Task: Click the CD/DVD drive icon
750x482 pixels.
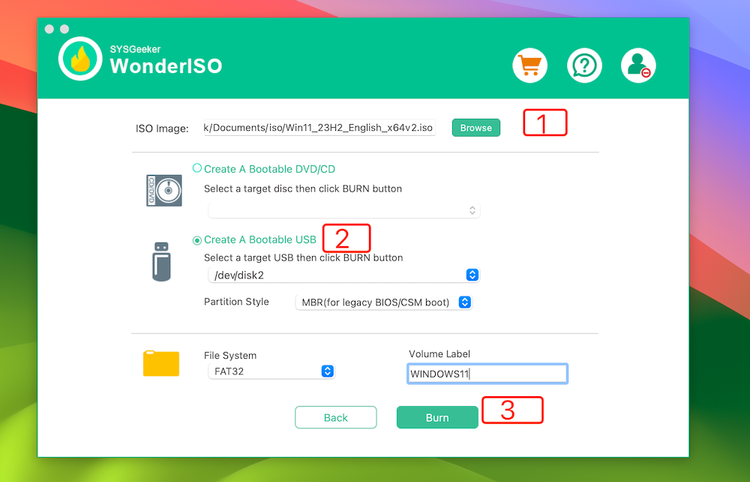Action: tap(164, 190)
